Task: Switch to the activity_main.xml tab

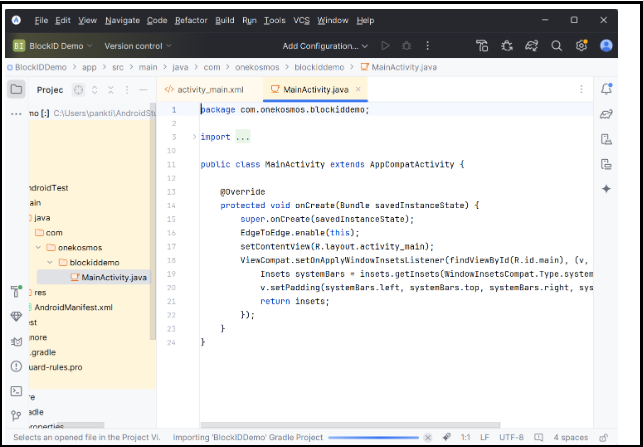Action: coord(210,89)
